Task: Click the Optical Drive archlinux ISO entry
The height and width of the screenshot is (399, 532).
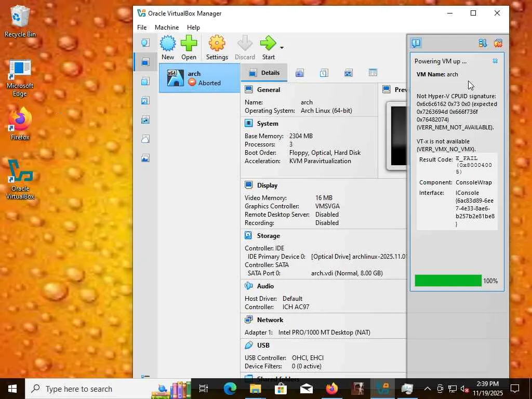Action: (x=359, y=257)
